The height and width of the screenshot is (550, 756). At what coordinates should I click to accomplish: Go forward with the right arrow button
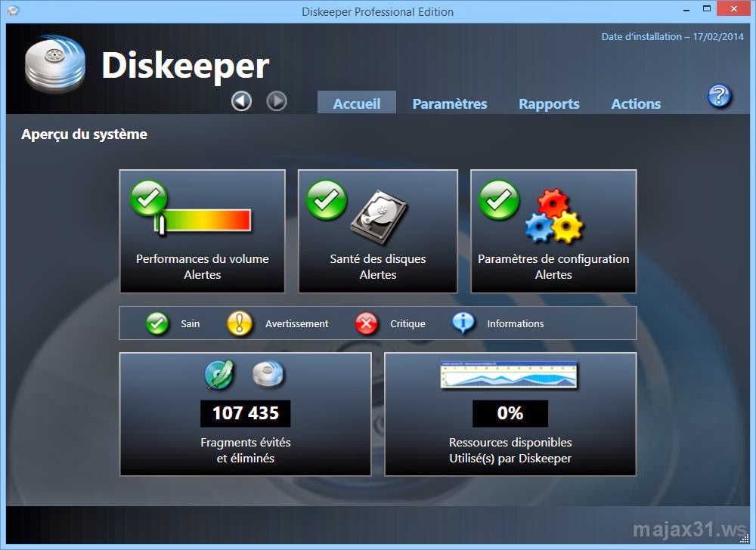pos(277,101)
